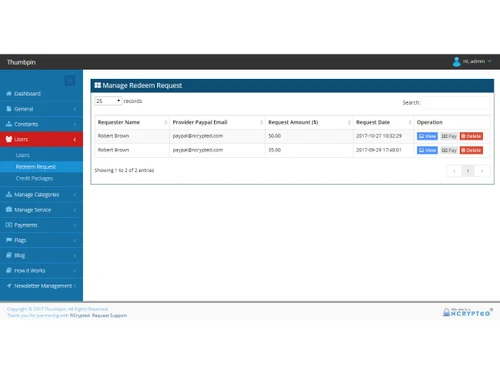Expand the Constants menu chevron
Screen dimensions: 500x375
pyautogui.click(x=75, y=124)
